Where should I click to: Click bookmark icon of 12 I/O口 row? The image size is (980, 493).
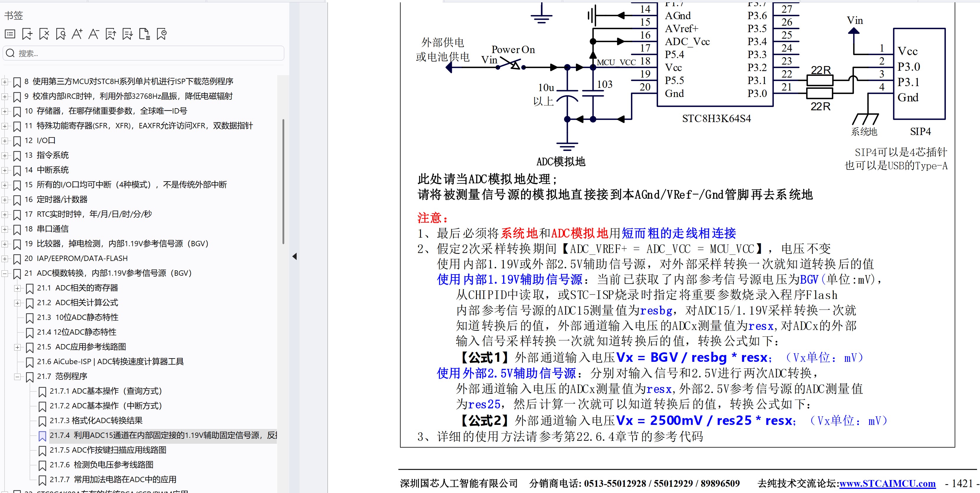pos(17,141)
